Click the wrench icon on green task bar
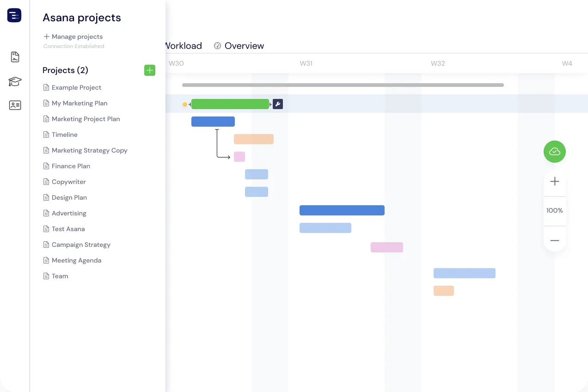Screen dimensions: 588x392 coord(277,104)
